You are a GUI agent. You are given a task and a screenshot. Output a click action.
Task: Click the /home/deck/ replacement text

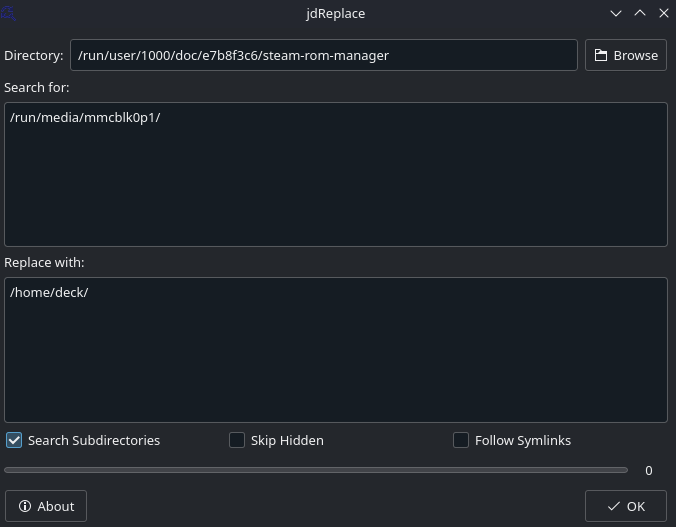(49, 293)
